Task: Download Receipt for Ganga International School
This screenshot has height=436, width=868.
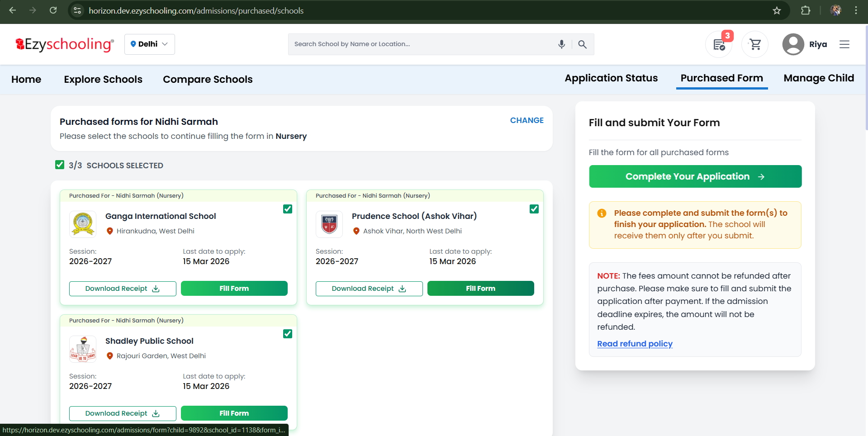Action: tap(123, 289)
